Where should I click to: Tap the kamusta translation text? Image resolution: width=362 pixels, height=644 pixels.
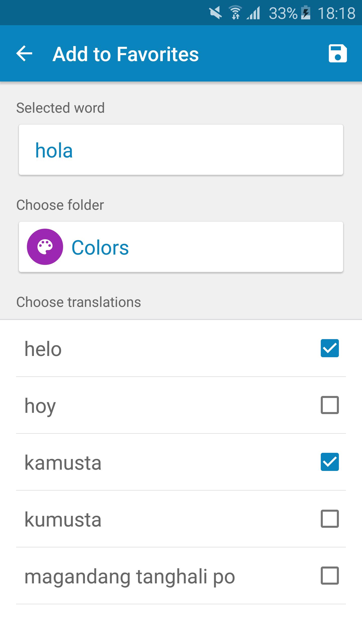click(x=63, y=462)
